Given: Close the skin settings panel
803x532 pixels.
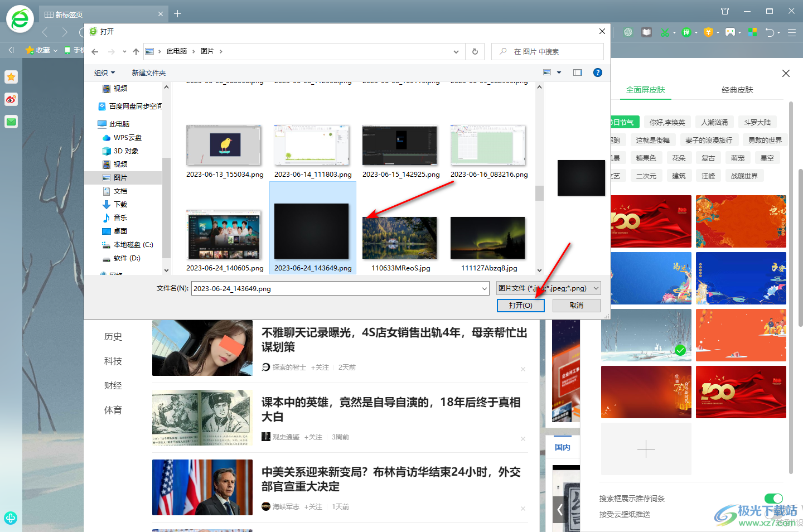Looking at the screenshot, I should [x=786, y=73].
